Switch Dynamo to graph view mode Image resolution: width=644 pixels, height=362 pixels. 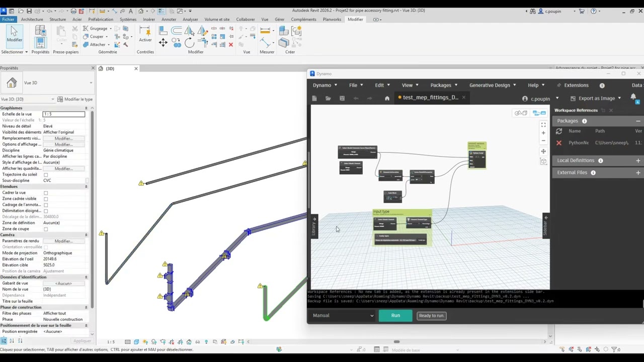539,113
